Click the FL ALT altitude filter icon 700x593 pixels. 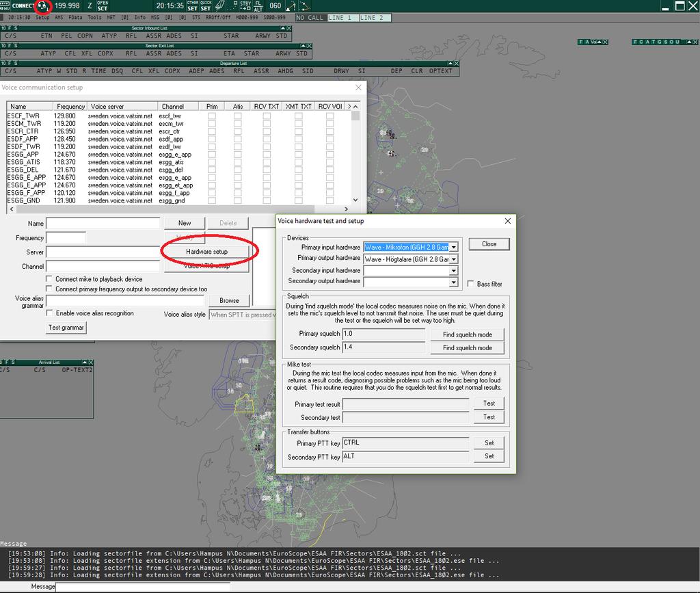(258, 5)
